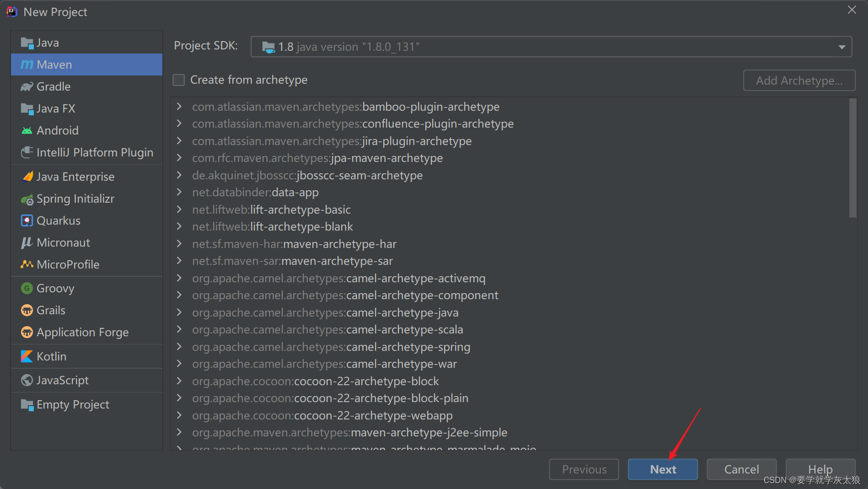
Task: Open the Project SDK dropdown arrow
Action: click(x=841, y=47)
